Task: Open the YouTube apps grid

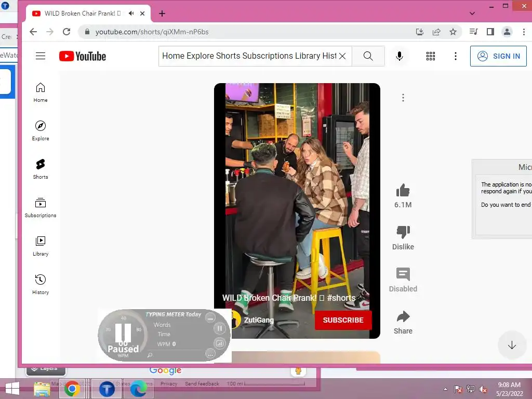Action: [431, 56]
